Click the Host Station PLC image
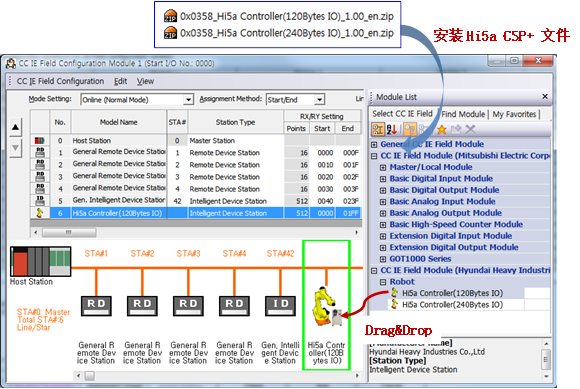 (x=40, y=261)
